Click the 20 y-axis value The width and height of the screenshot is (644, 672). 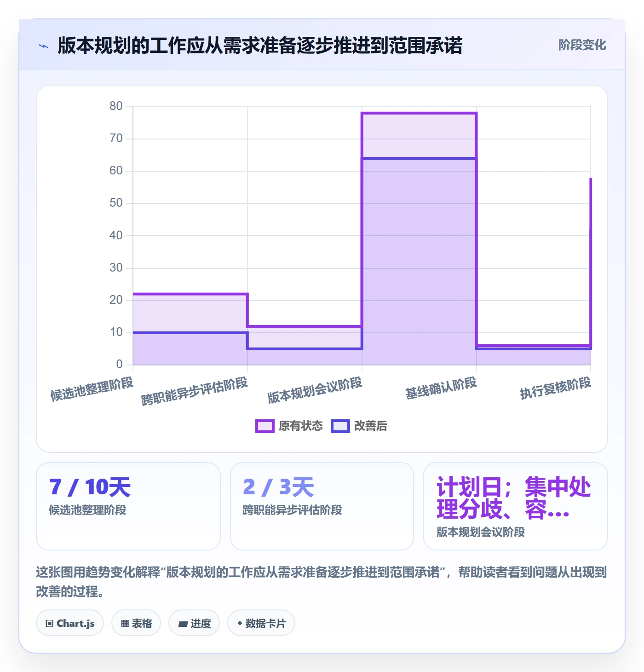pyautogui.click(x=116, y=300)
